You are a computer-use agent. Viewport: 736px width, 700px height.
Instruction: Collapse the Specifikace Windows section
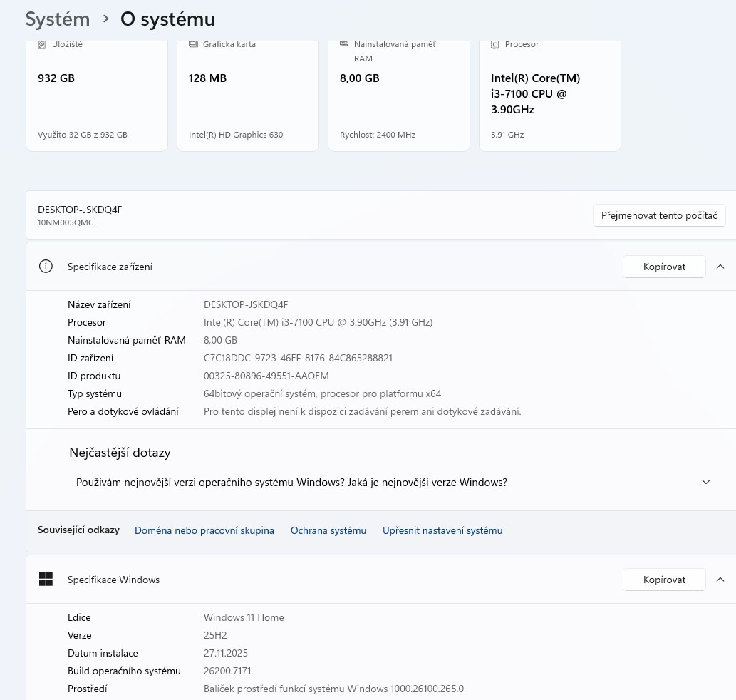pos(720,580)
